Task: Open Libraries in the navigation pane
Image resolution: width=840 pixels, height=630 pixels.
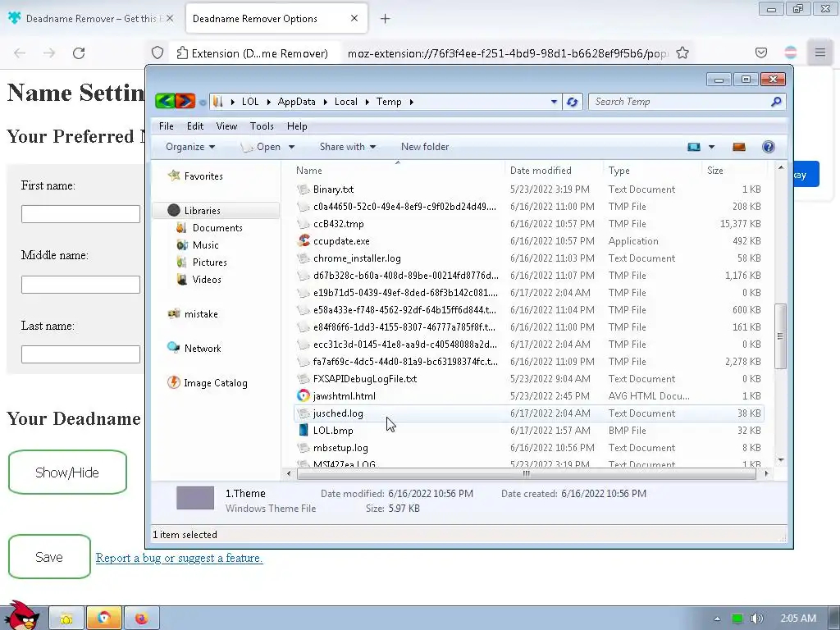Action: click(x=202, y=211)
